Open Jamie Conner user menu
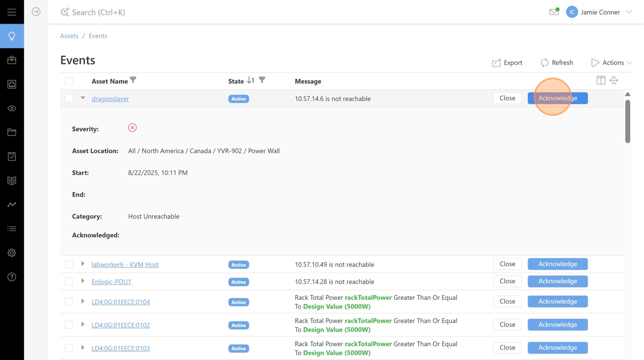The height and width of the screenshot is (360, 644). click(600, 12)
